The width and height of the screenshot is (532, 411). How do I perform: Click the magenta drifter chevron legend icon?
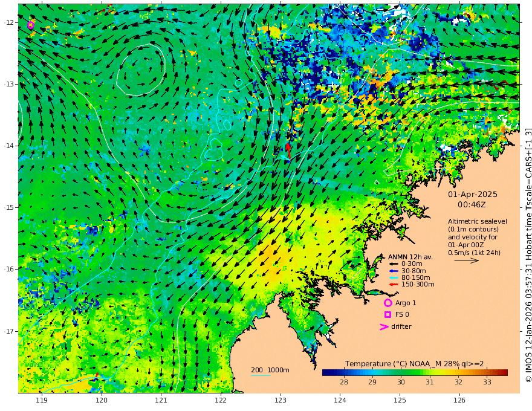coord(384,327)
